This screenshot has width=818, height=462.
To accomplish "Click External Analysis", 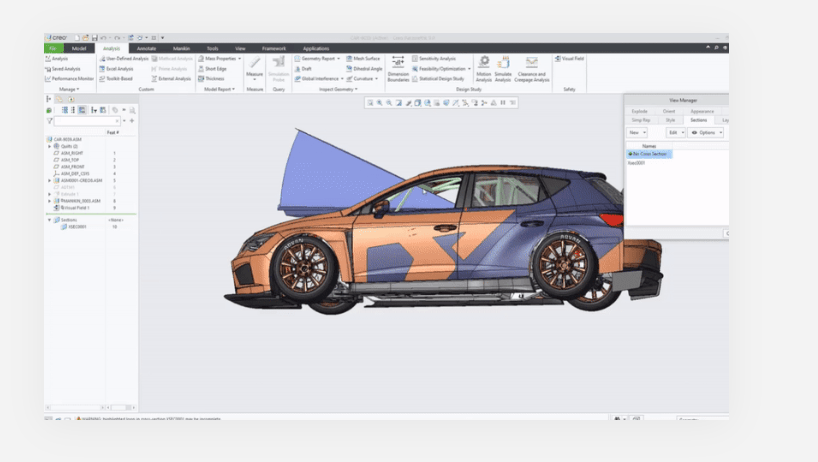I will 171,79.
